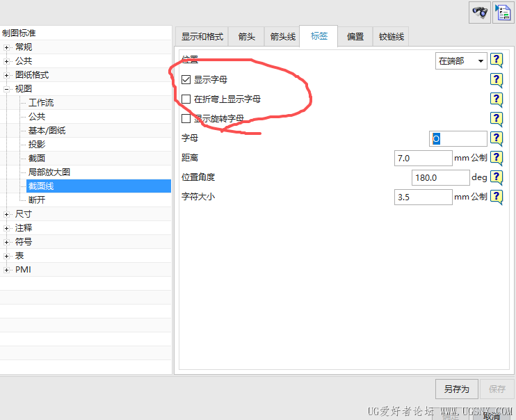The width and height of the screenshot is (516, 420).
Task: Select 基本/图纸 tree item
Action: (47, 131)
